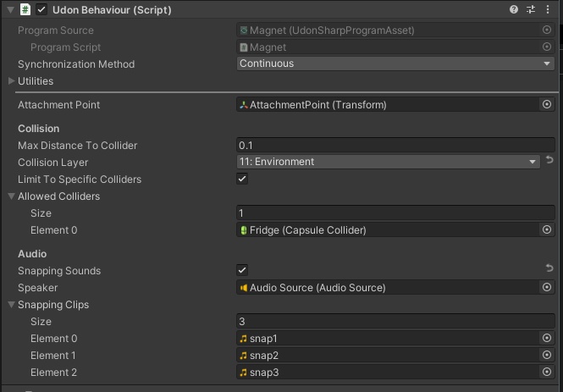
Task: Open object picker for Attachment Point
Action: 546,104
